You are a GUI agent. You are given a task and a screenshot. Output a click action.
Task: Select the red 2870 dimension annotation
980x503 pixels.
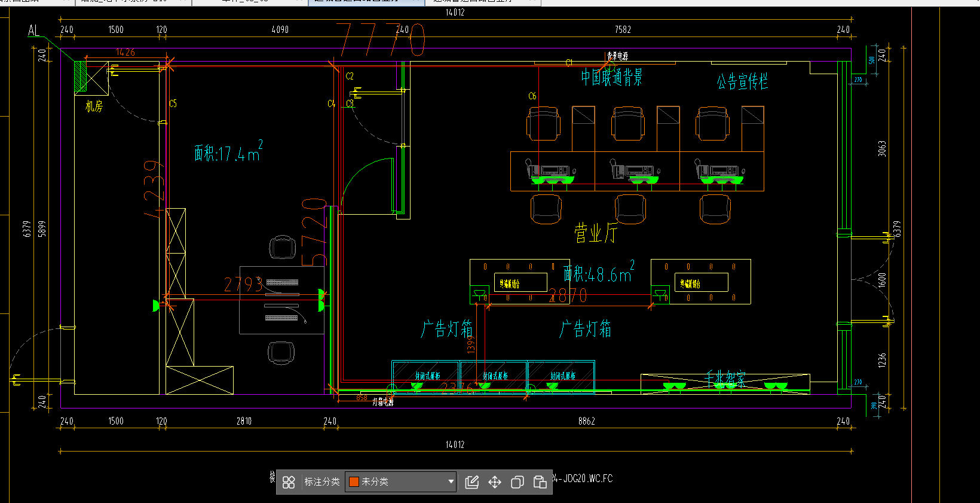click(x=568, y=295)
